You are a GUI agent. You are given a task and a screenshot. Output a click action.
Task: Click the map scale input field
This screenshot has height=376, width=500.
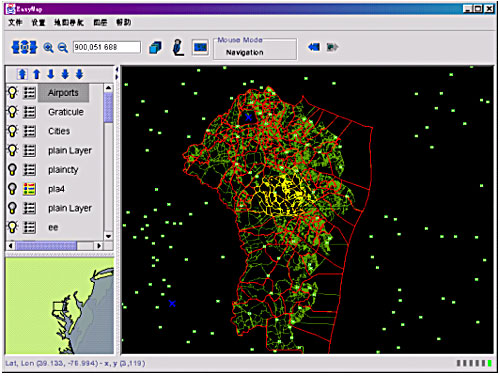coord(107,47)
